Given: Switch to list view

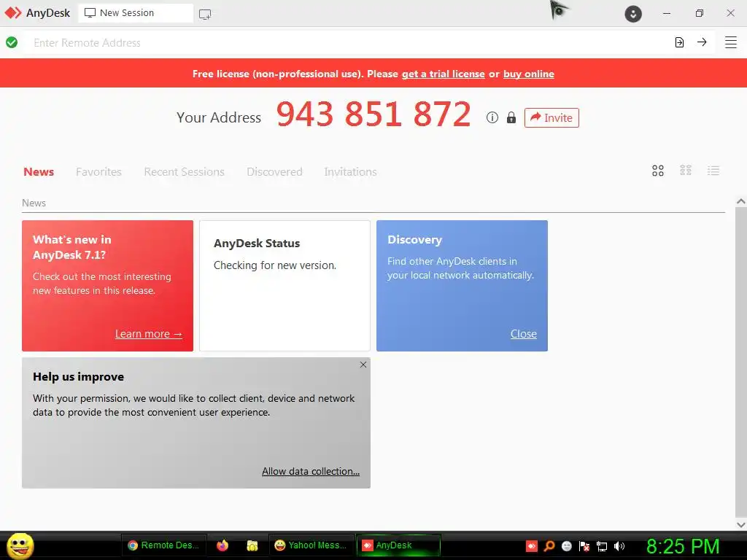Looking at the screenshot, I should click(x=713, y=171).
